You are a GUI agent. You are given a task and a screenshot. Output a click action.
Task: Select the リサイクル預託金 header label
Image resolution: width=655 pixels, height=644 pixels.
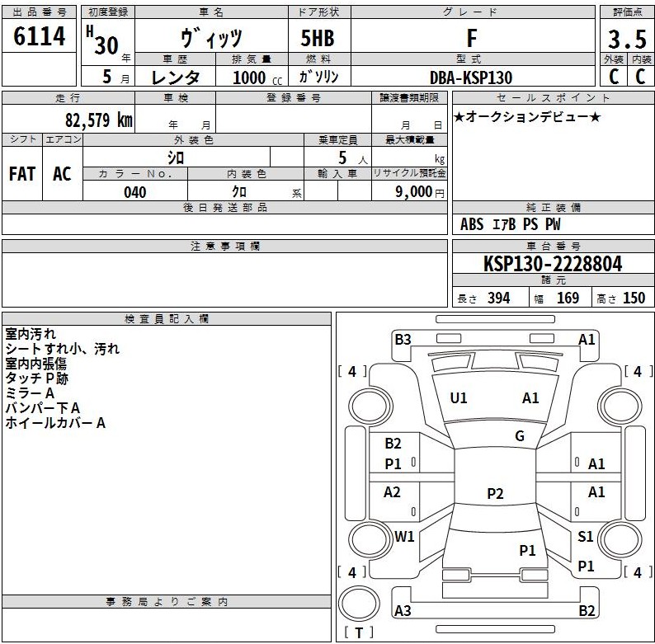409,173
